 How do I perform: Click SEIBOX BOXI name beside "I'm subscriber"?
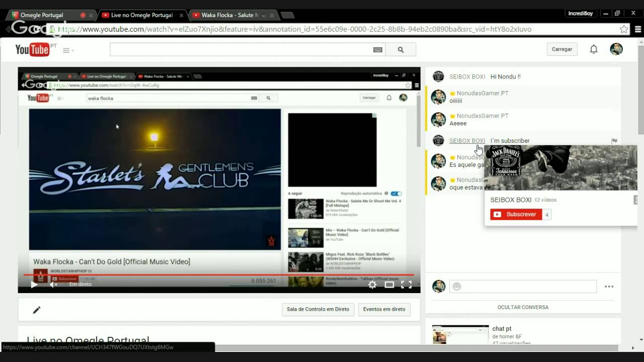(x=467, y=141)
